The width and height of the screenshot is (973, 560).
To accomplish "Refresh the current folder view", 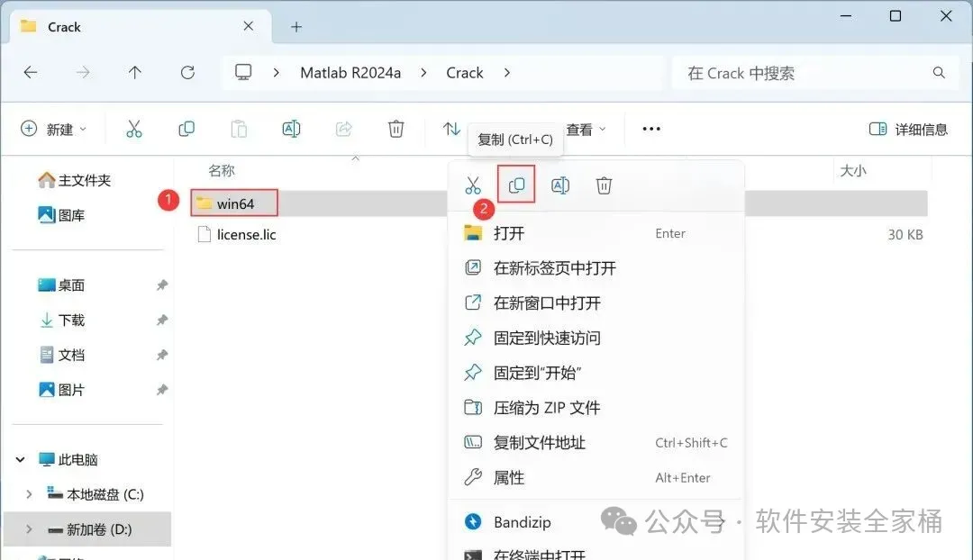I will [x=187, y=73].
